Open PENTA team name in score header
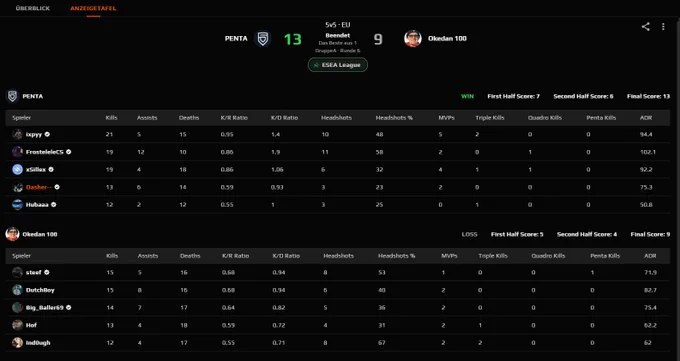This screenshot has height=361, width=680. 236,39
